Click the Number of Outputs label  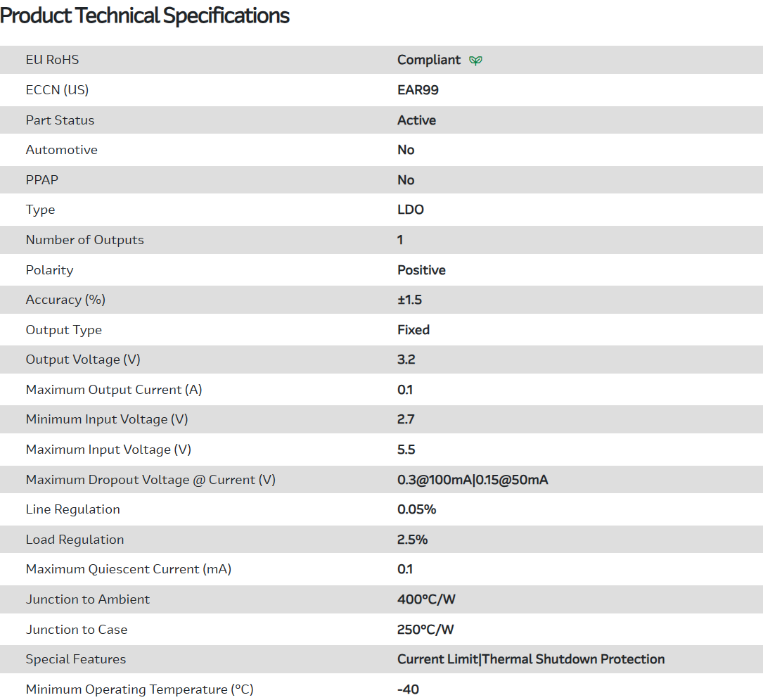[84, 240]
